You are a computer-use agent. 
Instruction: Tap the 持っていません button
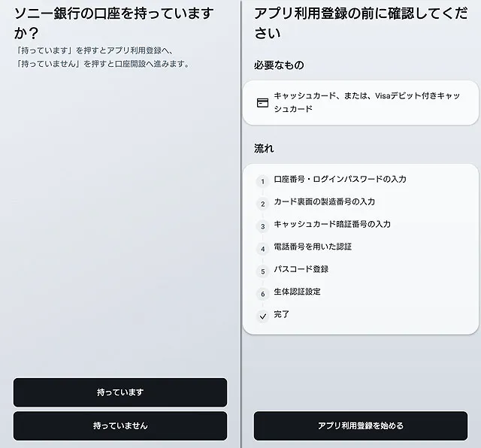click(x=120, y=425)
